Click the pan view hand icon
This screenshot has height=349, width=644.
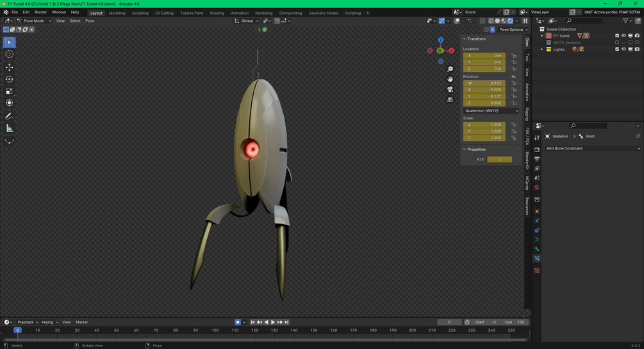450,80
